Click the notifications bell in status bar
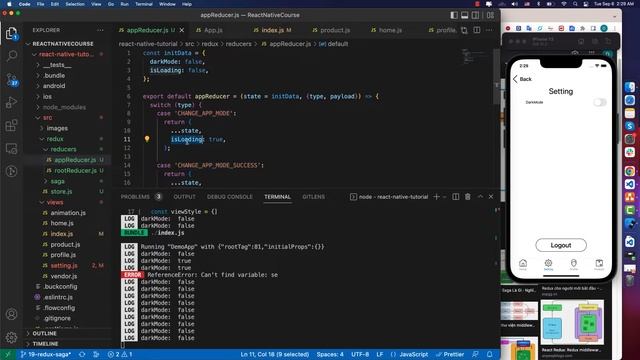The image size is (640, 360). [490, 354]
